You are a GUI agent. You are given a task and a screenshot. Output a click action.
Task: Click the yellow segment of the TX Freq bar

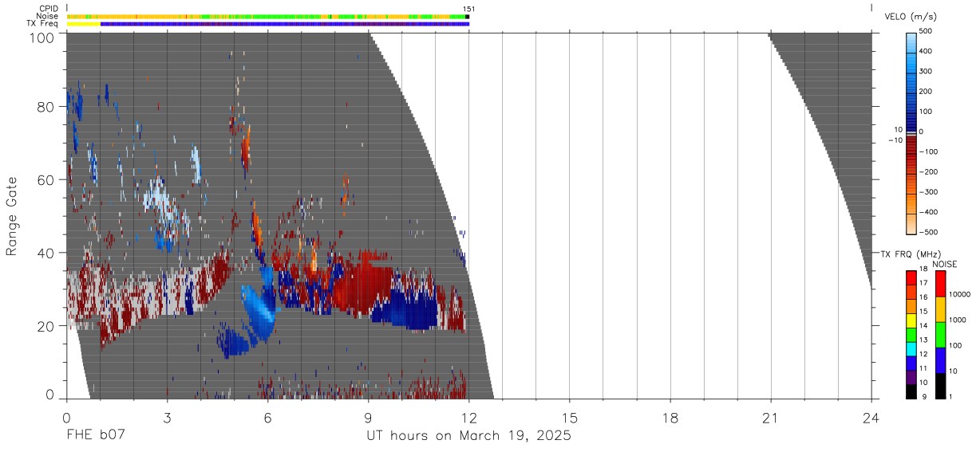(84, 24)
